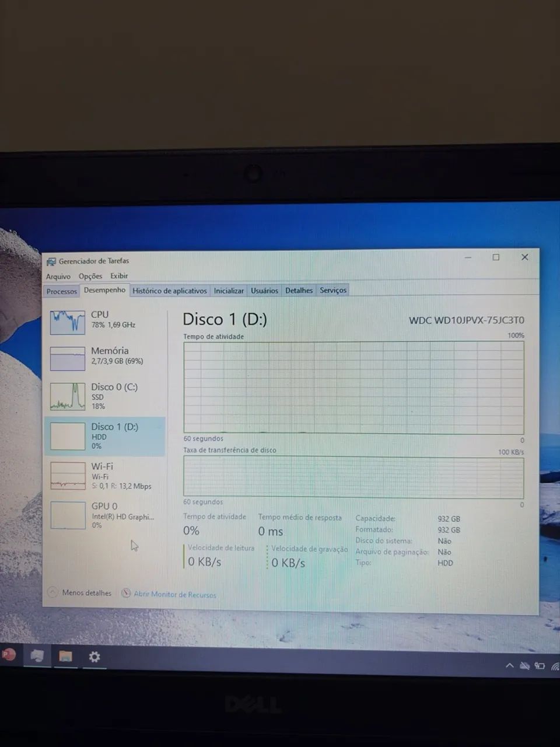Launch Settings from the taskbar gear icon

[94, 657]
